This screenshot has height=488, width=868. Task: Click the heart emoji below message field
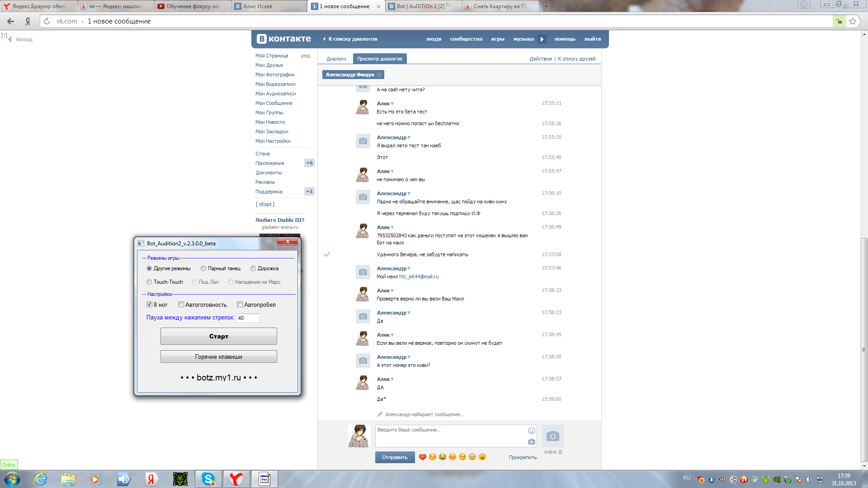(422, 457)
